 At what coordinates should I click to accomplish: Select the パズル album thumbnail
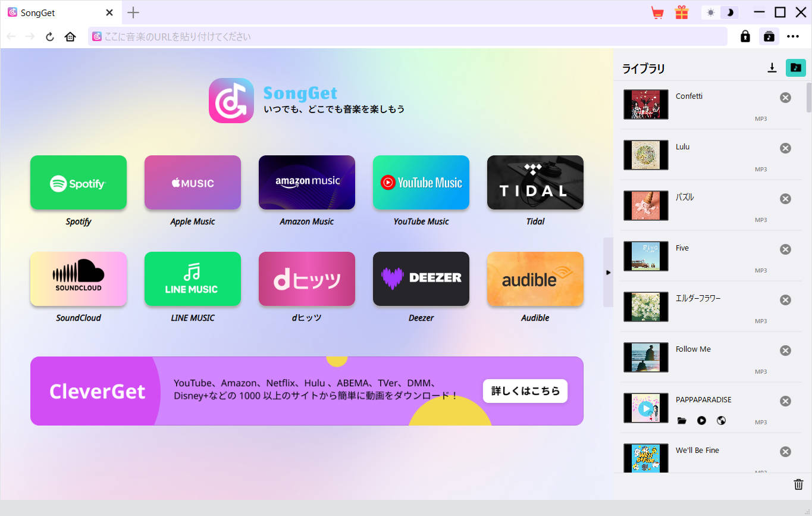click(x=645, y=205)
